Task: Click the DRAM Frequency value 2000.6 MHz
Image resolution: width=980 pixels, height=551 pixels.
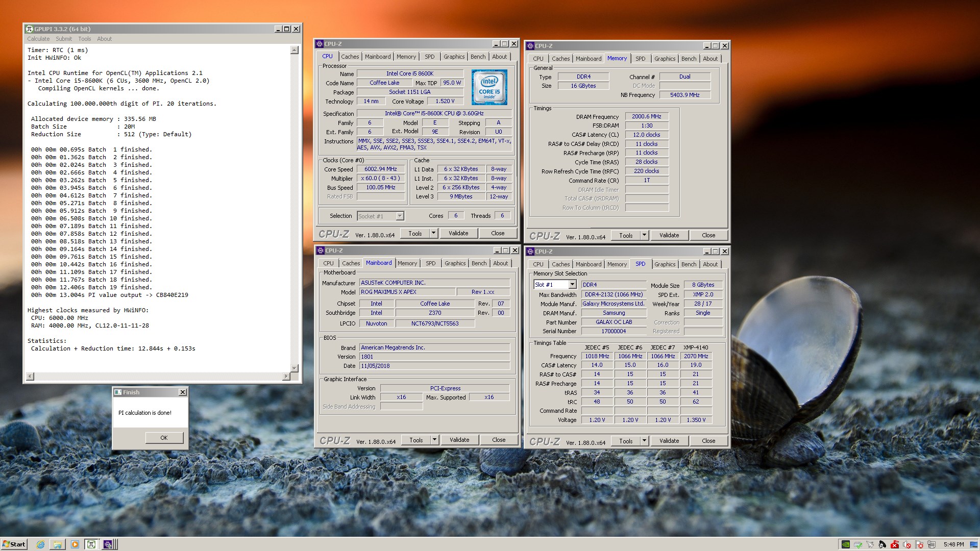Action: [x=647, y=116]
